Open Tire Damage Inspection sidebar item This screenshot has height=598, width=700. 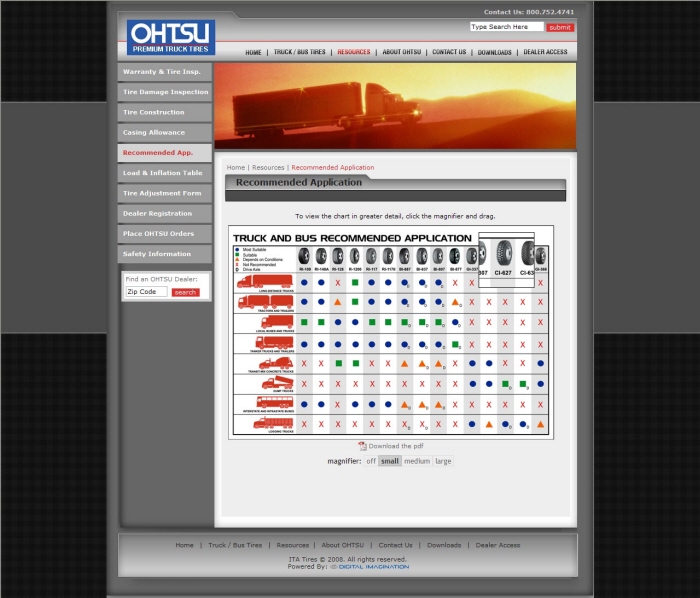click(x=165, y=92)
